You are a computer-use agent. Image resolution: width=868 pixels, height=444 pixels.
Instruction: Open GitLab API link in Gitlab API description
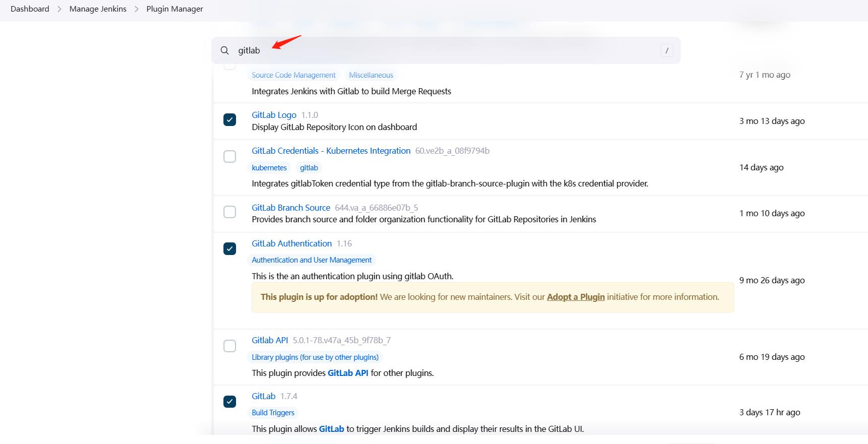point(348,373)
